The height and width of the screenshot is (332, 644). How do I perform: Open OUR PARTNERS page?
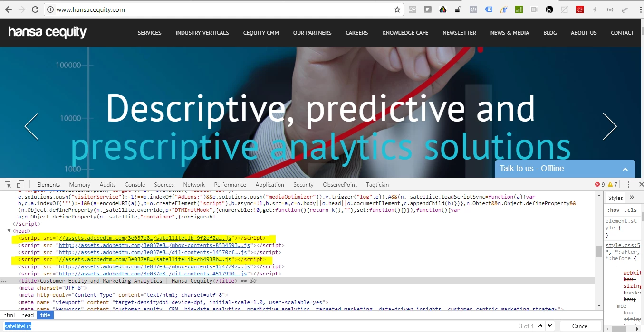click(x=312, y=33)
